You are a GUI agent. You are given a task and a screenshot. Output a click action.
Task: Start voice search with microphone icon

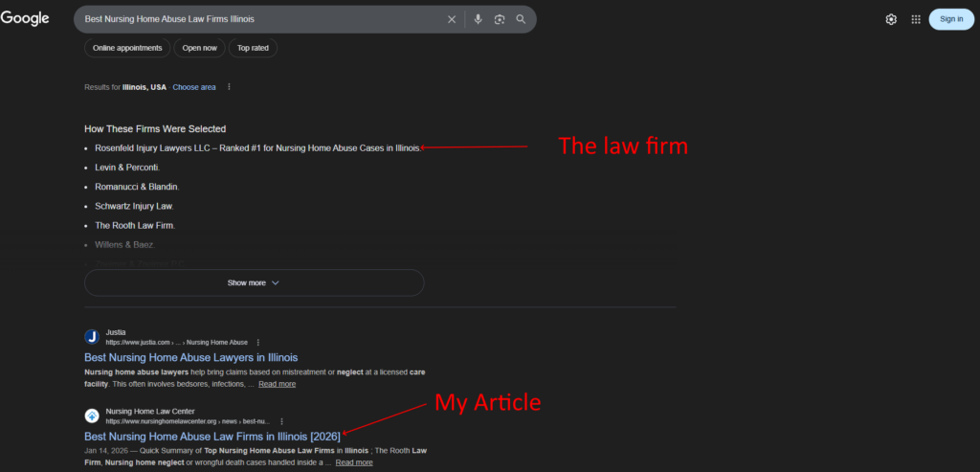(478, 19)
